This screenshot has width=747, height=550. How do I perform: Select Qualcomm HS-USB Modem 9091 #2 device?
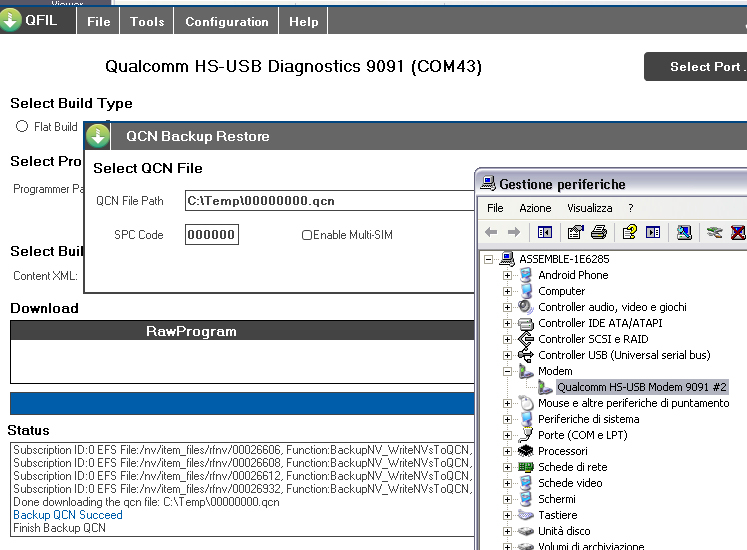click(x=642, y=387)
